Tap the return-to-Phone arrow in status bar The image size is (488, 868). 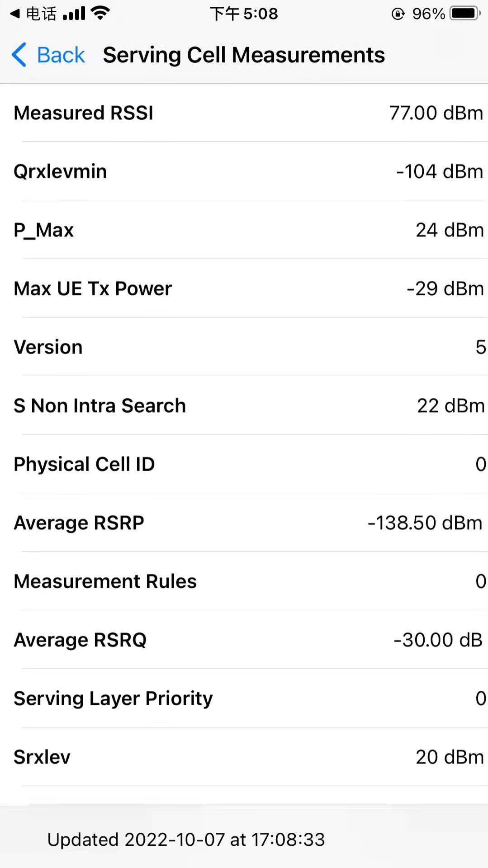click(x=15, y=14)
